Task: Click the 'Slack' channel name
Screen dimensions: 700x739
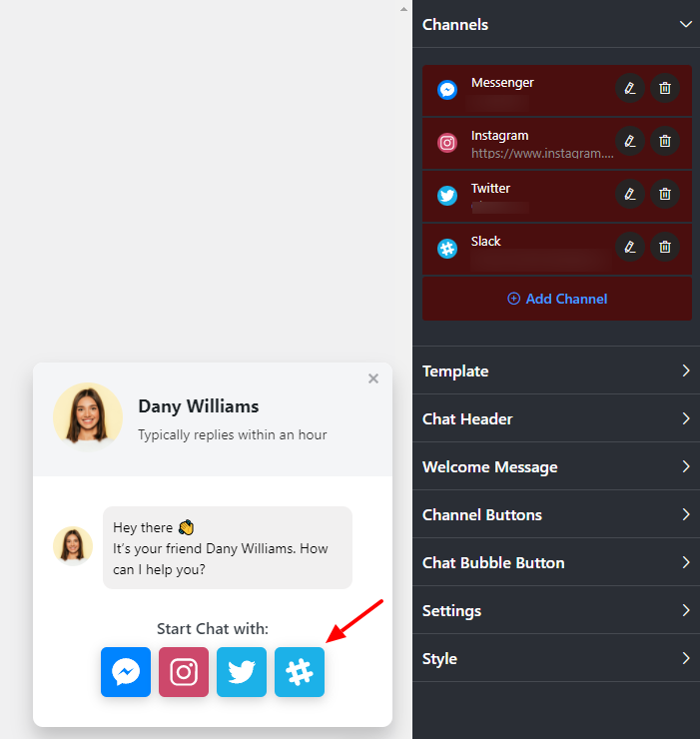Action: (485, 241)
